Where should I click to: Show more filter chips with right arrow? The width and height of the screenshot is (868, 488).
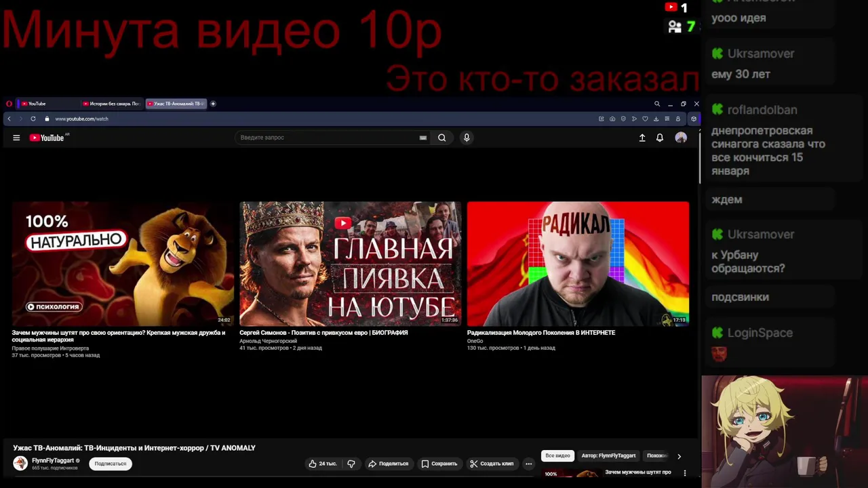pyautogui.click(x=679, y=456)
